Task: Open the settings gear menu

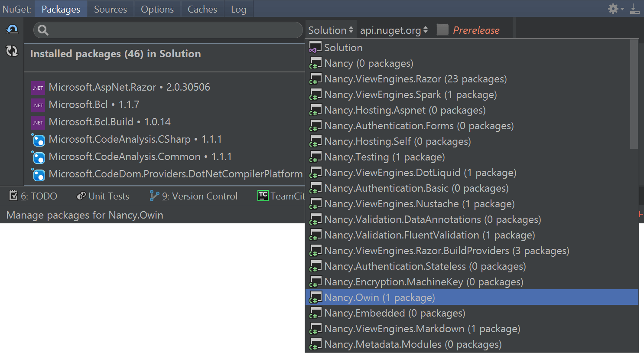Action: (615, 9)
